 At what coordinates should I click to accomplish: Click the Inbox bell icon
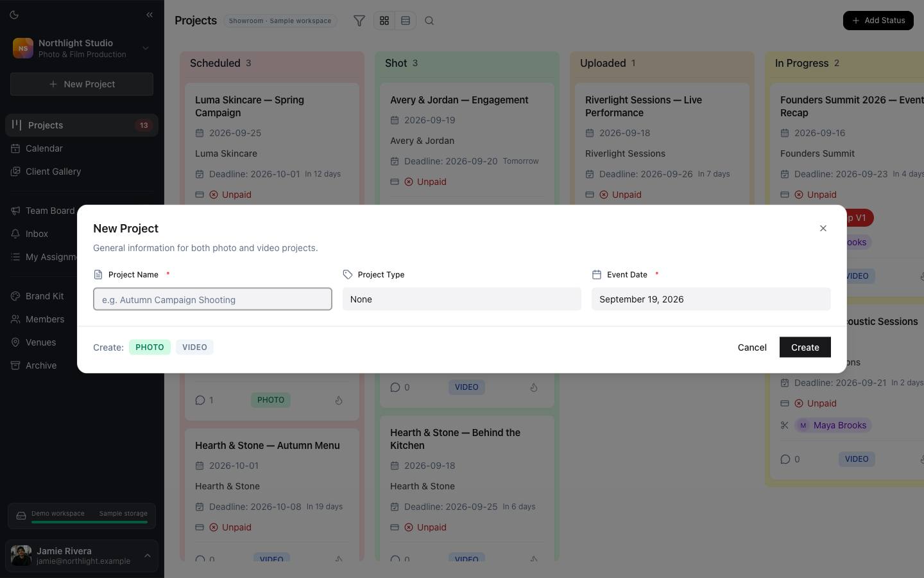(15, 234)
